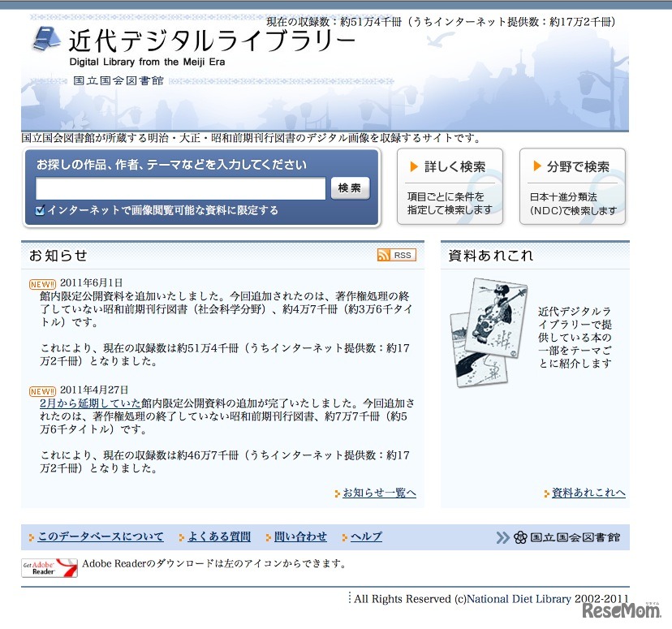
Task: Uncheck インターネットで画像閲覧可能な資料に限定する checkbox
Action: 40,210
